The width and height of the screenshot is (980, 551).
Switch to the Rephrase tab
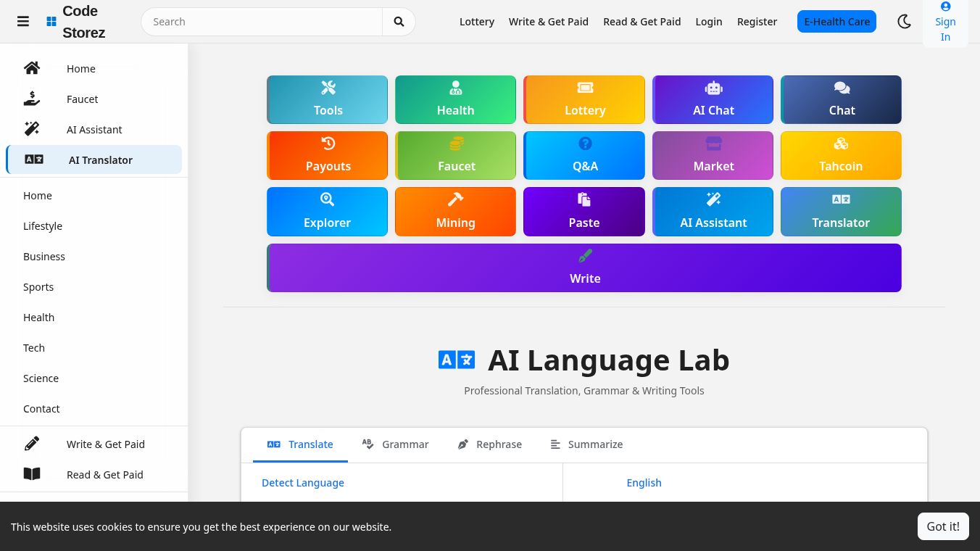[489, 444]
